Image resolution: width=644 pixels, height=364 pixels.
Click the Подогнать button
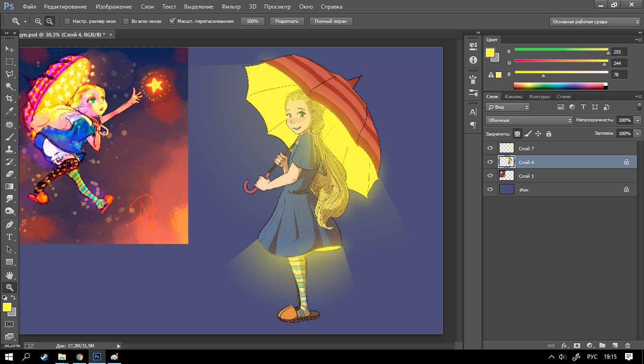(x=286, y=21)
